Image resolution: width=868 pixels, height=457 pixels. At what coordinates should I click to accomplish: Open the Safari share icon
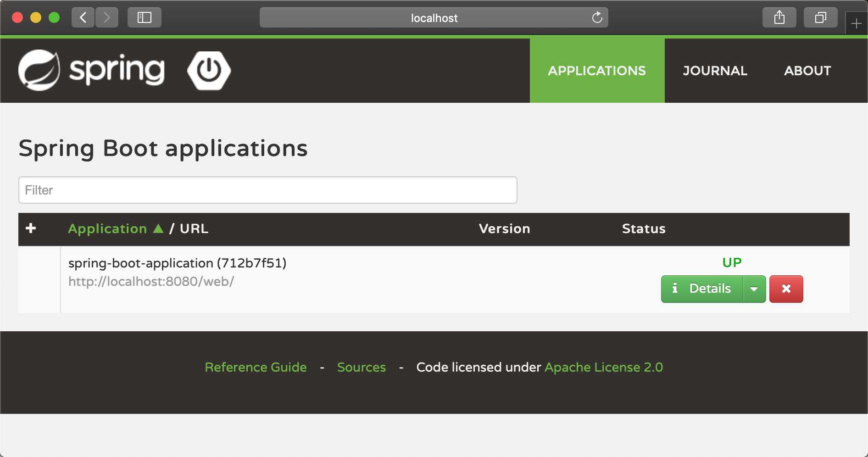(779, 17)
